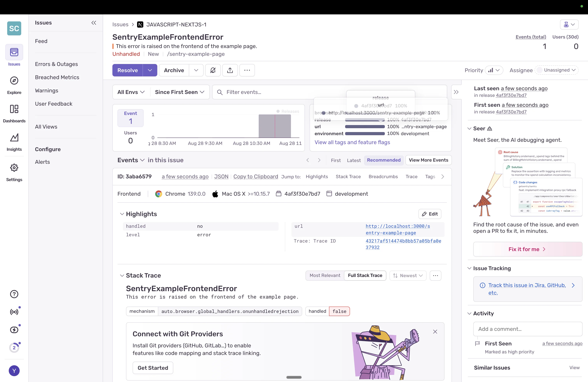Share the issue with the export icon
The height and width of the screenshot is (382, 588).
coord(230,70)
